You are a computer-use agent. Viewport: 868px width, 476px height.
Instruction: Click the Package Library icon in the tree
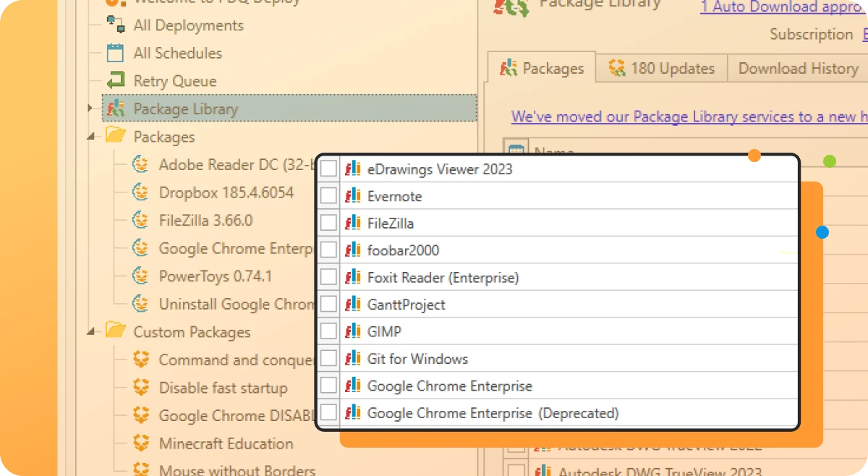coord(115,109)
